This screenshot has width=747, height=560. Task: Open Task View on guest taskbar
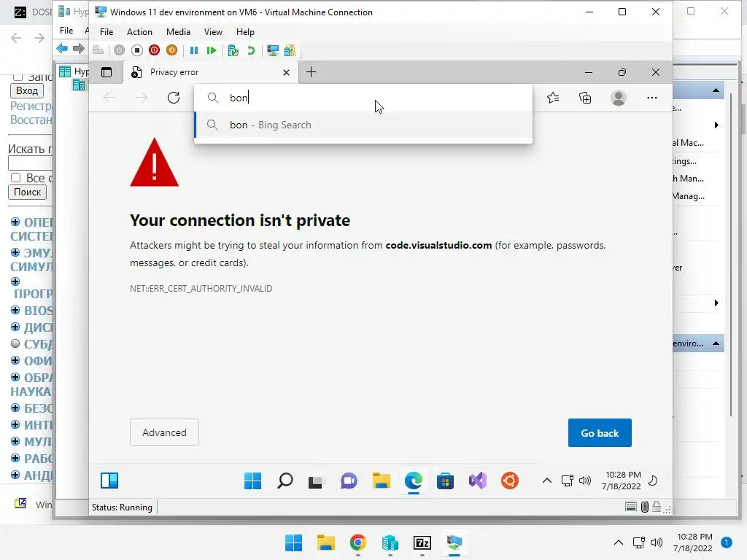pos(316,481)
